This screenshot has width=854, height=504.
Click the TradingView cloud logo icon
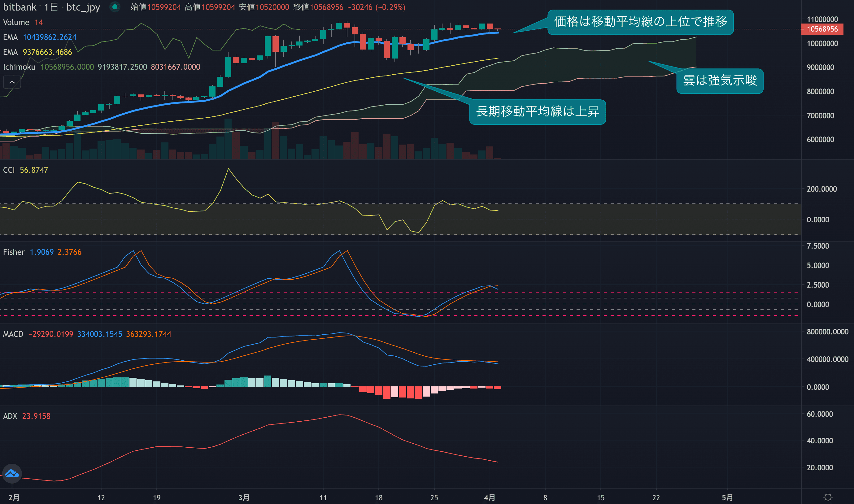point(12,473)
